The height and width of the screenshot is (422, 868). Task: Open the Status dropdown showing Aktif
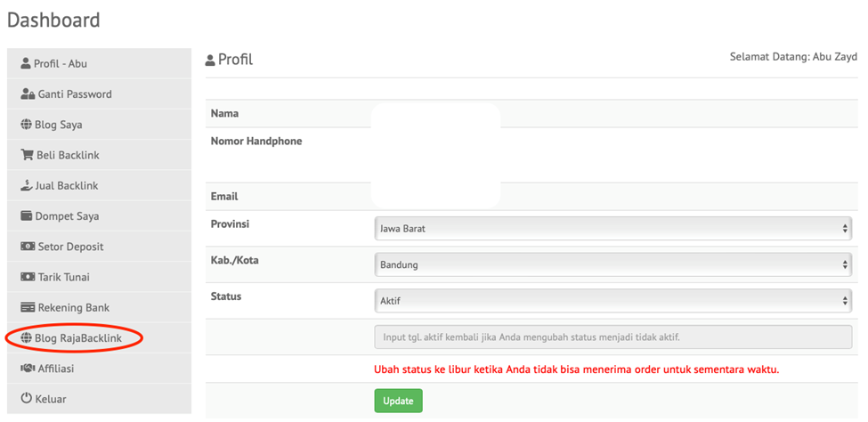(x=613, y=301)
